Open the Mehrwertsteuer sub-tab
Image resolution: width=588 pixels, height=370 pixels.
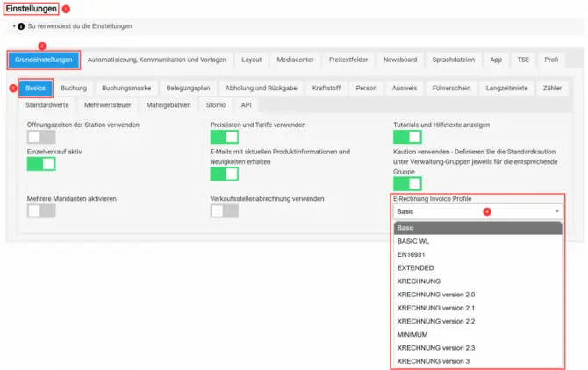pyautogui.click(x=108, y=105)
